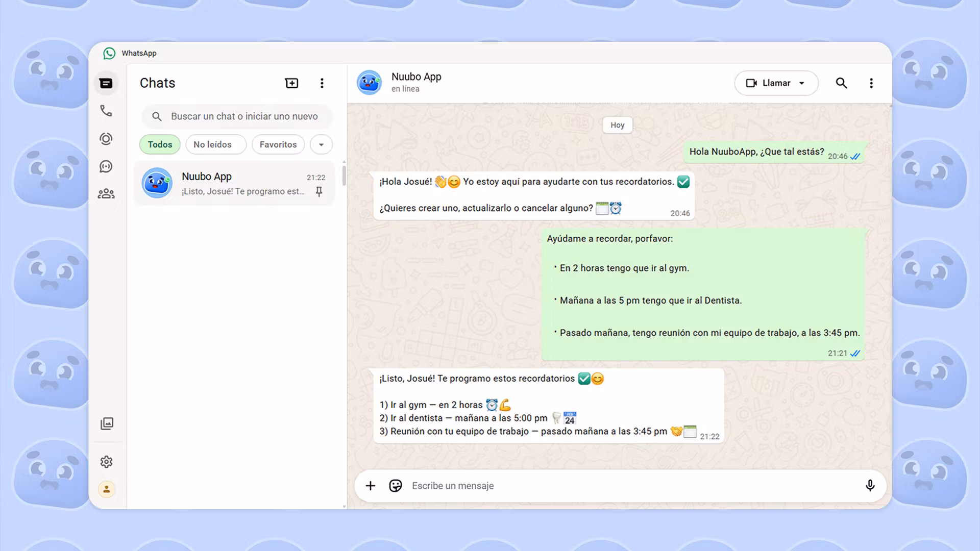Open the media gallery icon in sidebar

(107, 423)
